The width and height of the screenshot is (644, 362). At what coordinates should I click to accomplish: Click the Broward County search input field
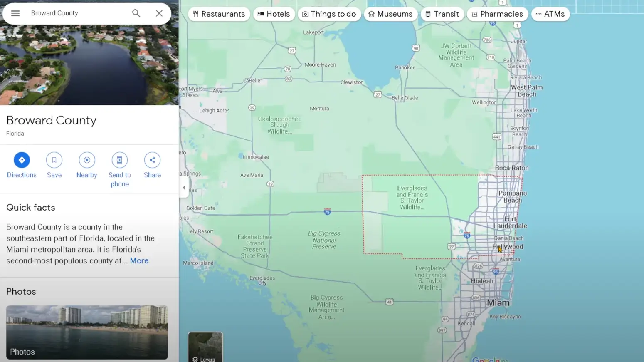pyautogui.click(x=75, y=13)
